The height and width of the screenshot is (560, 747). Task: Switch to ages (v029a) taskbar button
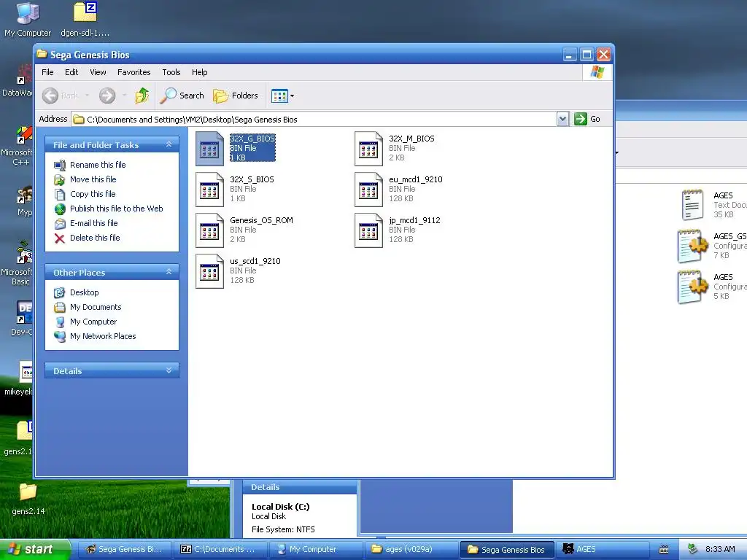[410, 550]
